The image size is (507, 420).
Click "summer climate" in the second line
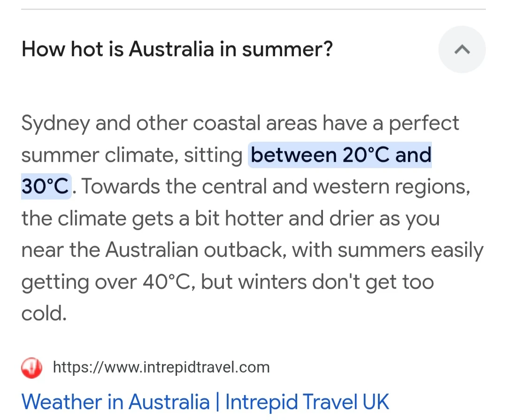100,156
